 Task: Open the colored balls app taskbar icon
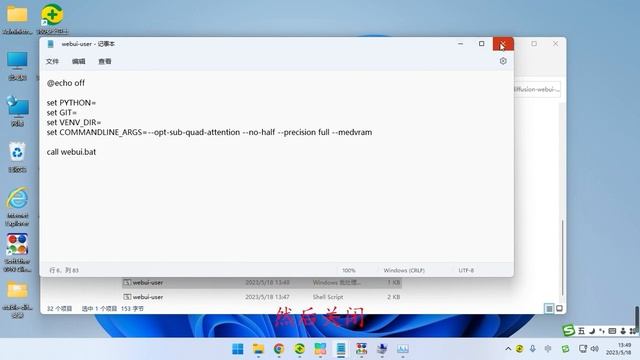pos(361,349)
